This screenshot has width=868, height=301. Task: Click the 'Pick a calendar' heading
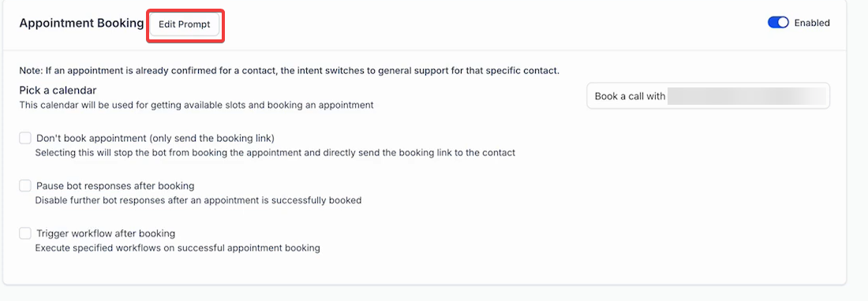click(x=58, y=90)
